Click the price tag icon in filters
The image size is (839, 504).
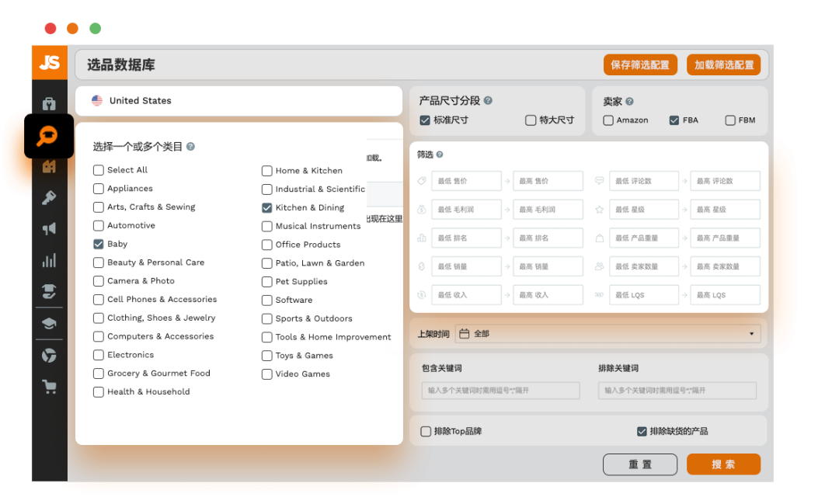pos(422,181)
